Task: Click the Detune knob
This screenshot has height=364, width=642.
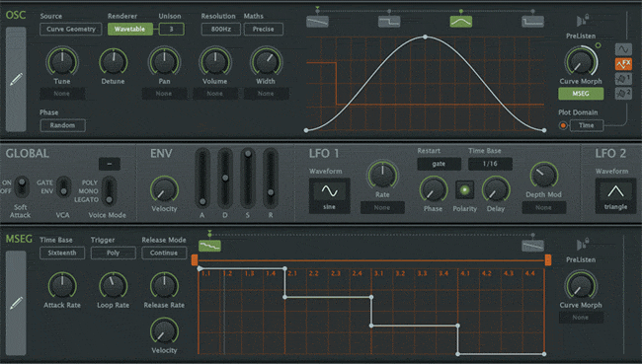Action: click(x=113, y=61)
